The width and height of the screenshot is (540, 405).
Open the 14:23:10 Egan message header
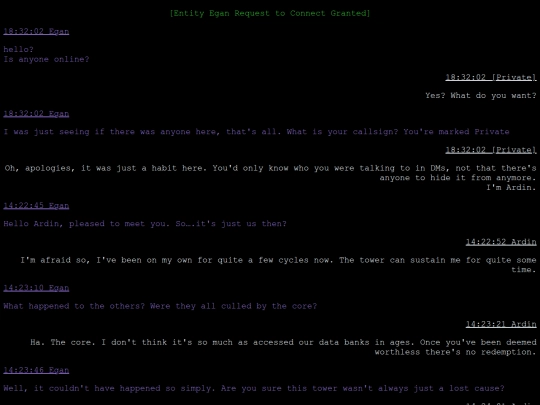pos(36,288)
